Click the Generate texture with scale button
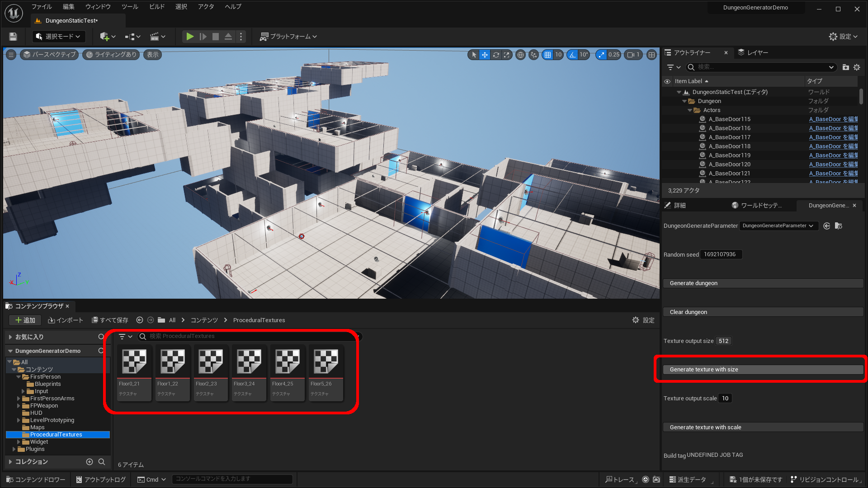 (x=763, y=427)
